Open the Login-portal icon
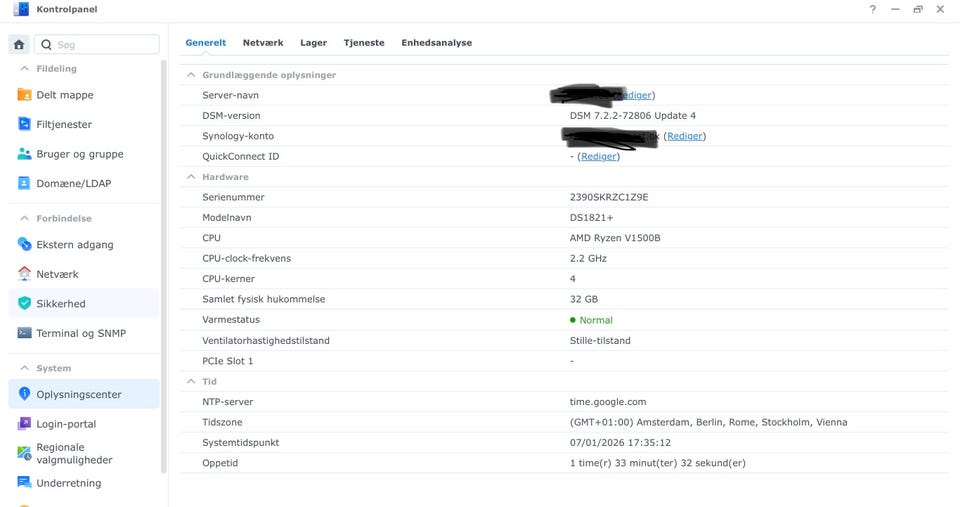The height and width of the screenshot is (507, 960). click(x=24, y=423)
